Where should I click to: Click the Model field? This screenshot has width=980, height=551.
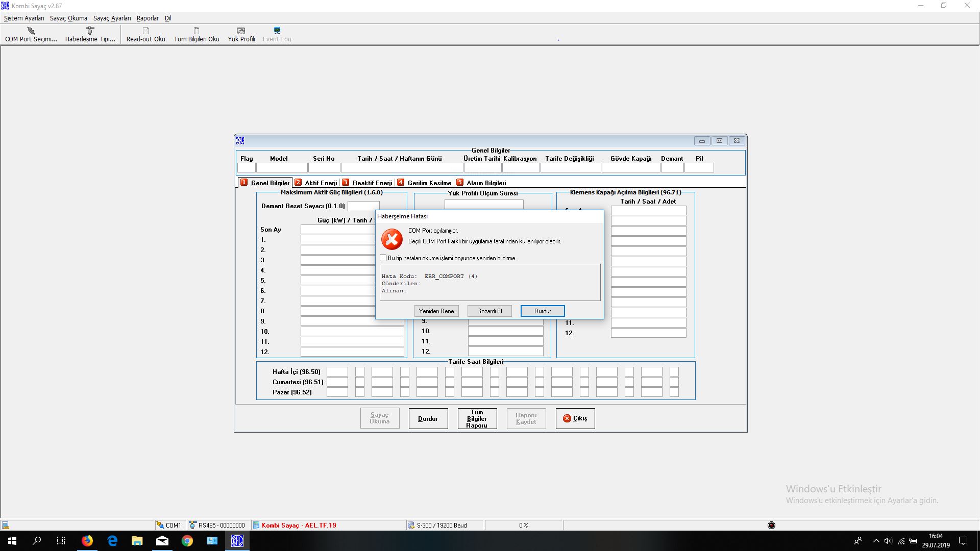[282, 168]
